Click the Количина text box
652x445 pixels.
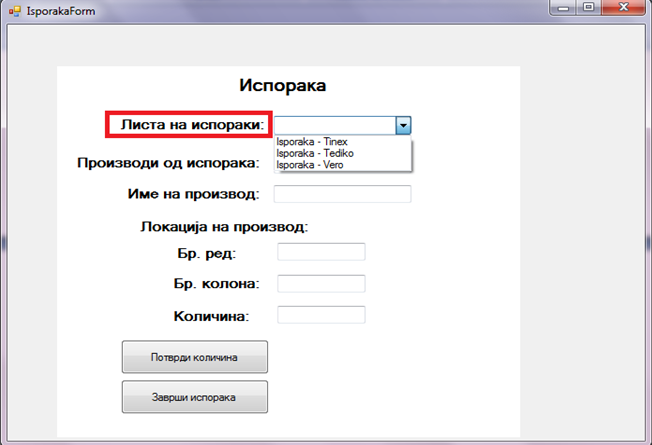point(321,315)
